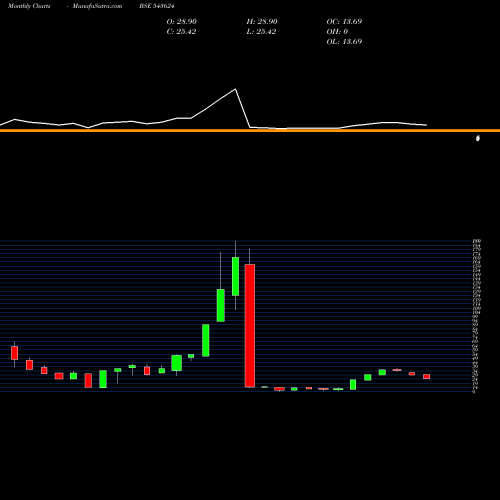Click the 'C: 25.42' close value
This screenshot has height=500, width=500.
click(181, 31)
